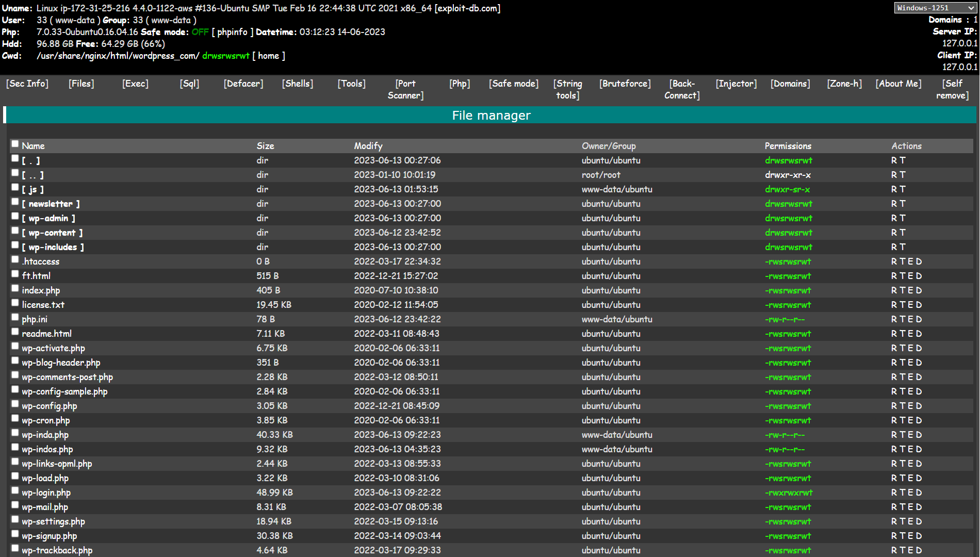
Task: Open wp-settings.php file
Action: coord(54,521)
